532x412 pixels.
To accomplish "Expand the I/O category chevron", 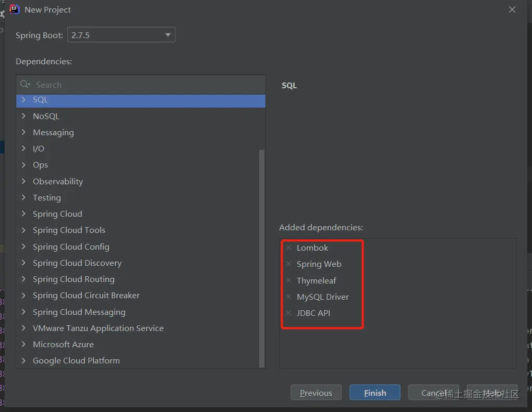I will 23,148.
